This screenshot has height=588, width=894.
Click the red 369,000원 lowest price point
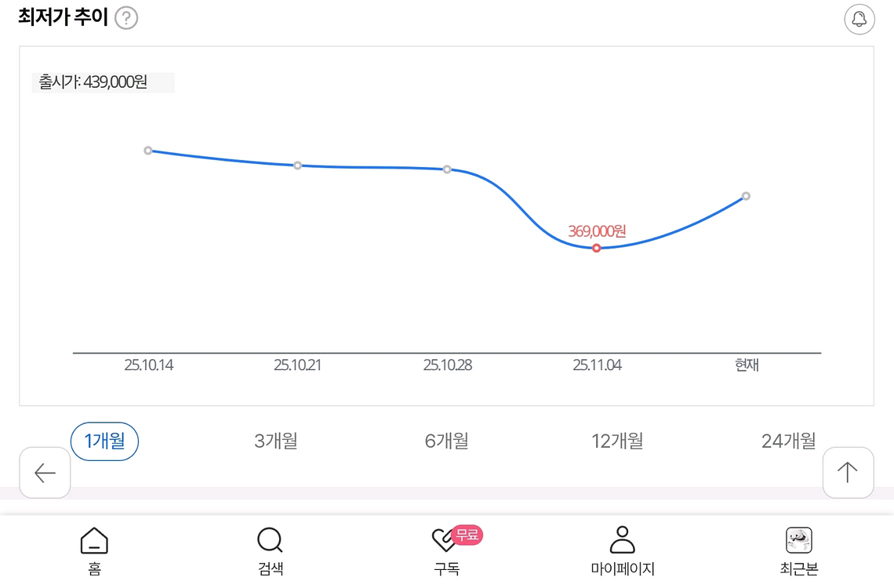[x=596, y=248]
